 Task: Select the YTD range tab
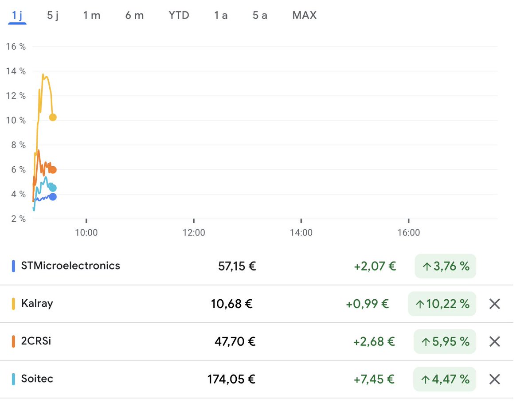click(x=179, y=16)
